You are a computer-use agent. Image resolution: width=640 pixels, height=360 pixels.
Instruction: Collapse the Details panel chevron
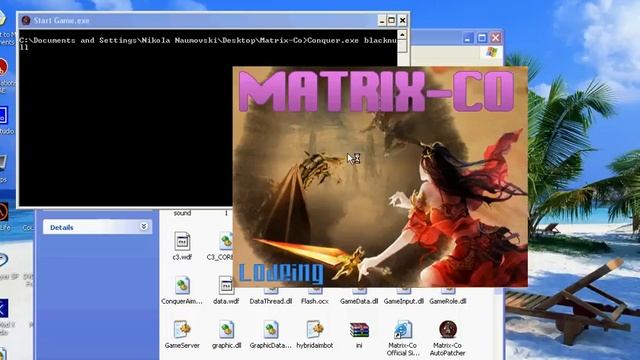click(144, 227)
